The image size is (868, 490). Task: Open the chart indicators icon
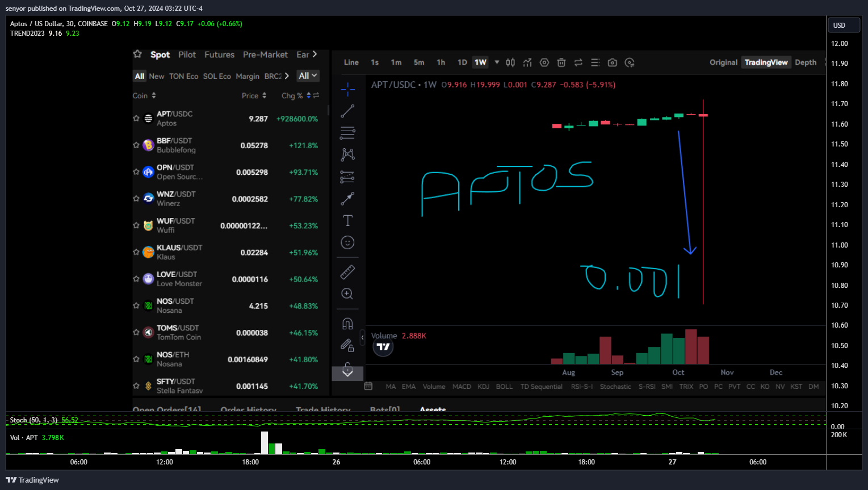[527, 62]
